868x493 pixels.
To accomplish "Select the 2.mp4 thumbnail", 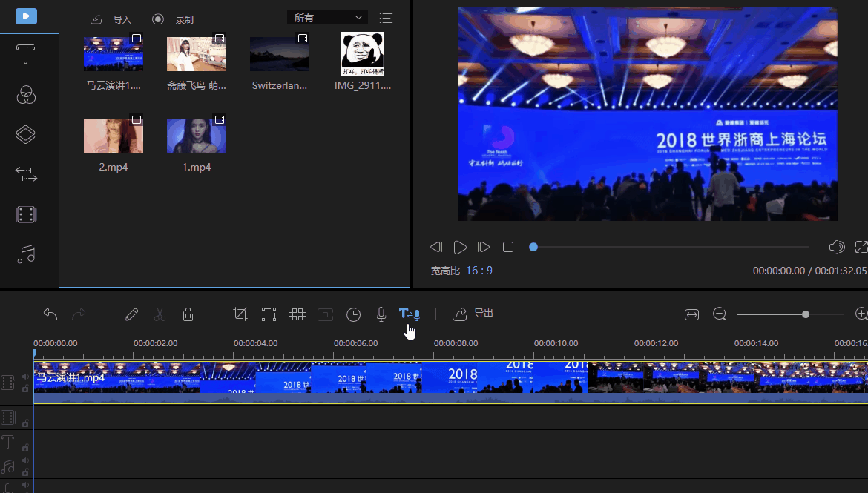I will tap(114, 135).
